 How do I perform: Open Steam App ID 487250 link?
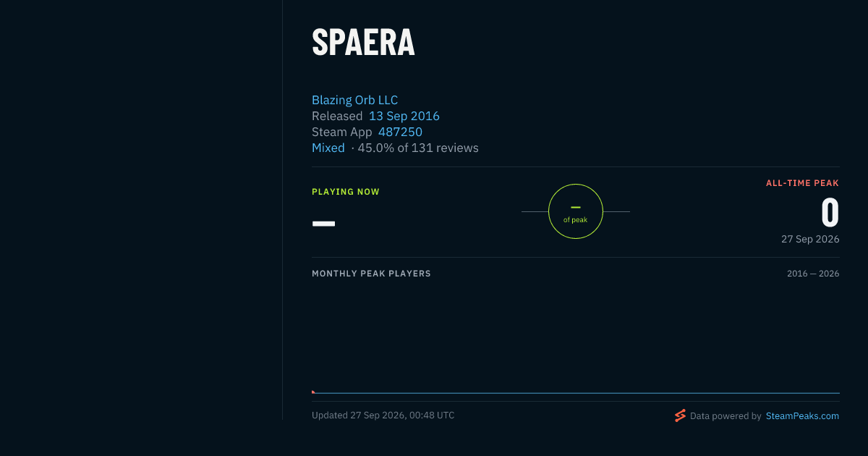coord(400,132)
